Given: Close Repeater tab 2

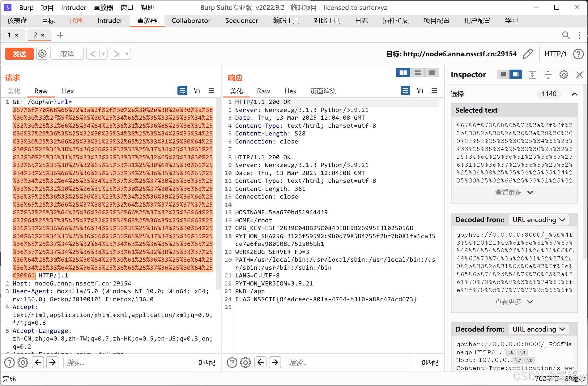Looking at the screenshot, I should point(43,35).
